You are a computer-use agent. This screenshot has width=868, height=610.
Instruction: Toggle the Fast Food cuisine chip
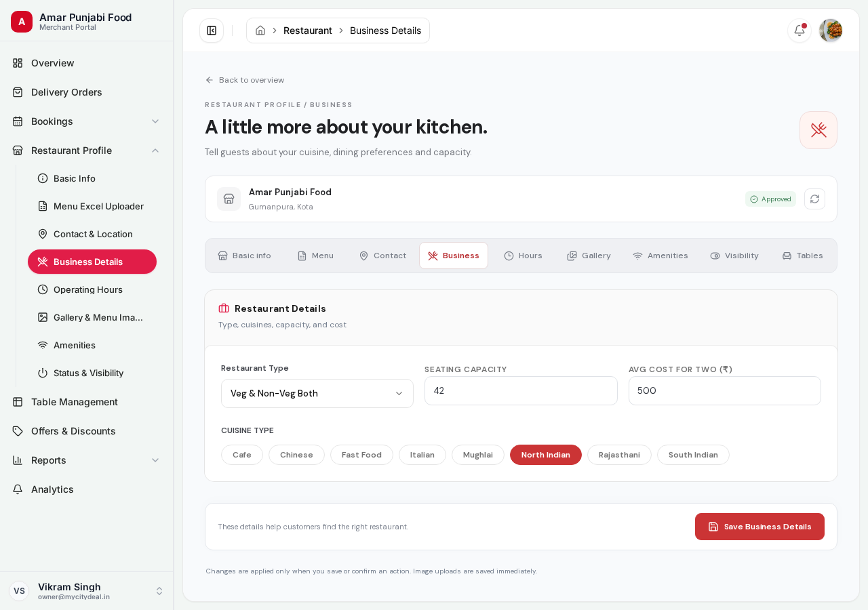361,455
